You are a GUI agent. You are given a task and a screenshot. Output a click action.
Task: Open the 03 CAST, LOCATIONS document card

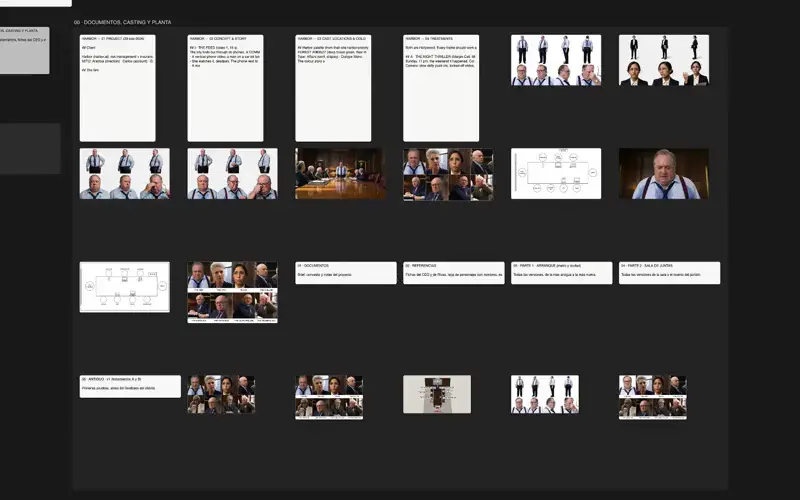(x=333, y=88)
